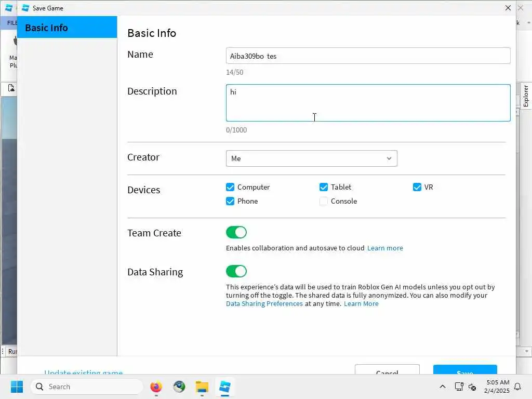Enable the Console device checkbox
This screenshot has width=532, height=399.
(324, 201)
